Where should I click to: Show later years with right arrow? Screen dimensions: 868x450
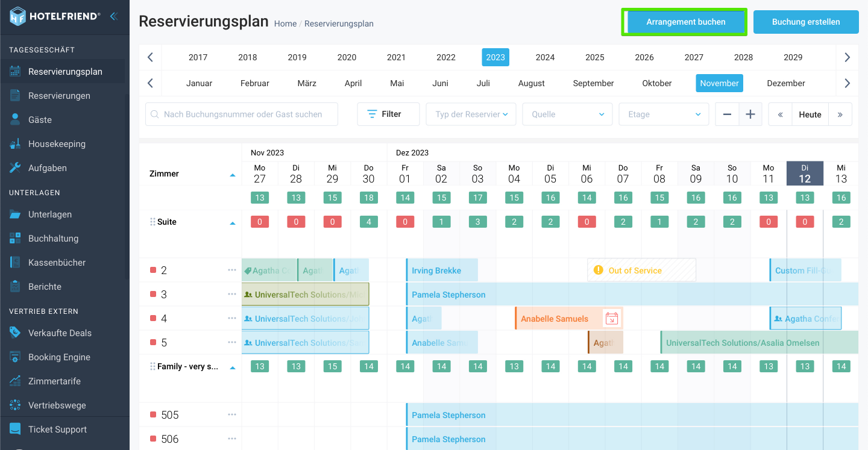pyautogui.click(x=847, y=57)
